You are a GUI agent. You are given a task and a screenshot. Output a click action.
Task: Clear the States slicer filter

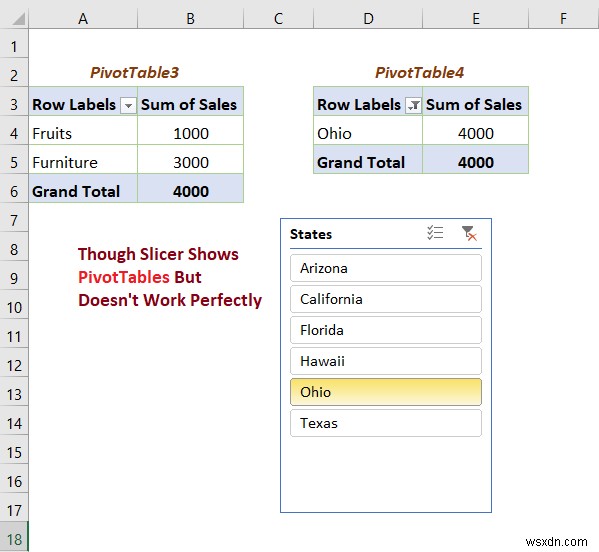point(468,233)
